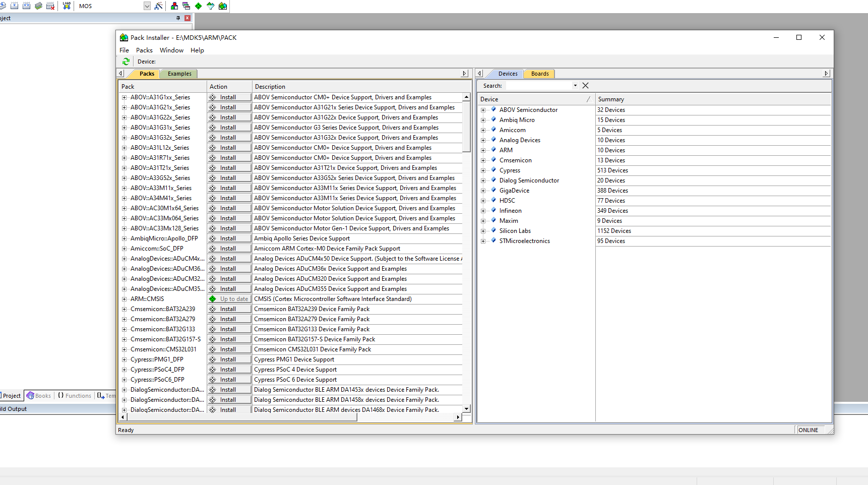Image resolution: width=868 pixels, height=485 pixels.
Task: Sort by the Pack column header
Action: [x=163, y=87]
